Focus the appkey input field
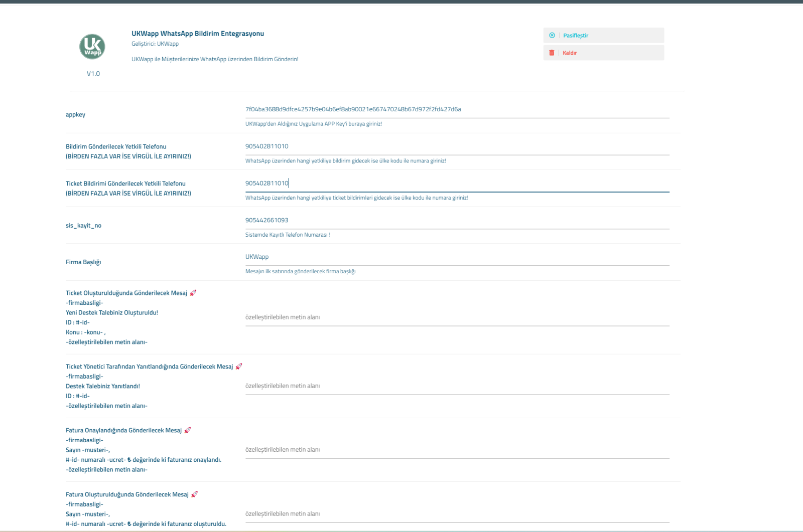Viewport: 803px width, 532px height. [x=457, y=109]
